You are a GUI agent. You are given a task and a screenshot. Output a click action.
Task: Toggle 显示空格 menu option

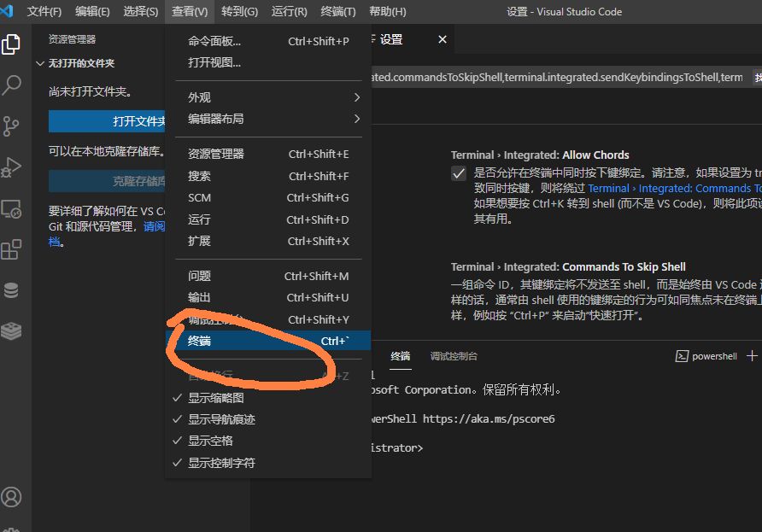coord(268,441)
